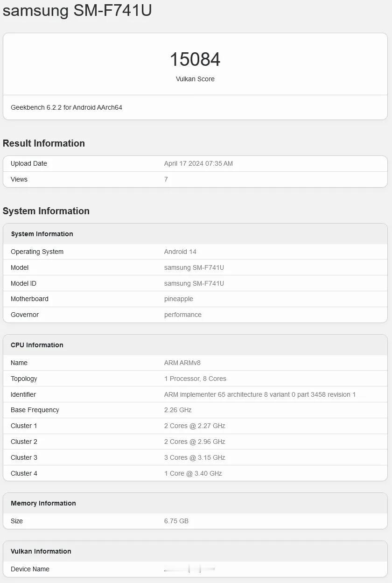Click the 'Memory Information' table header
392x583 pixels.
pyautogui.click(x=43, y=503)
